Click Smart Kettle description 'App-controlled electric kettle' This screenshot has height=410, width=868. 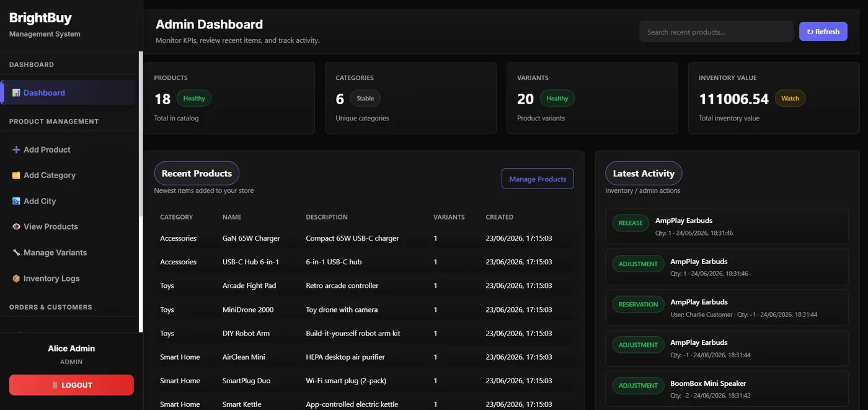pyautogui.click(x=352, y=404)
